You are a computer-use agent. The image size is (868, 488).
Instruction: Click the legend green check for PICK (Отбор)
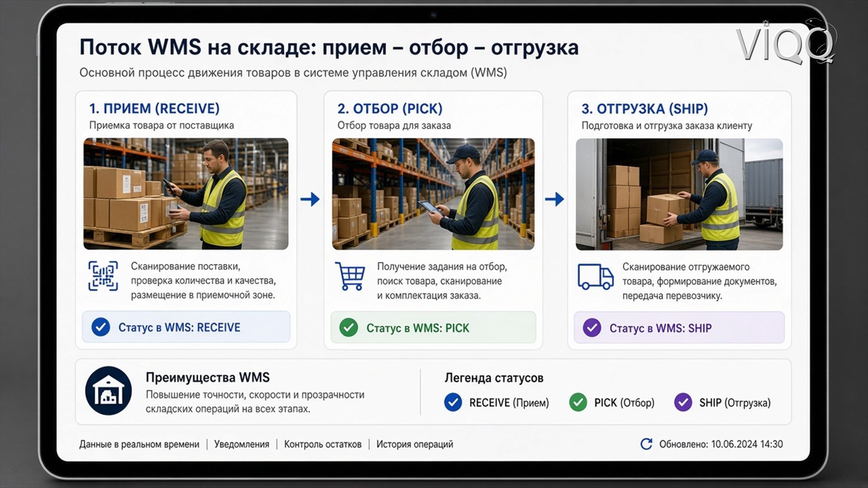578,402
